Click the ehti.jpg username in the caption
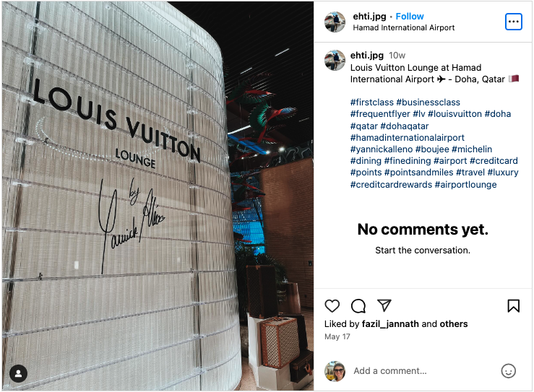This screenshot has width=534, height=392. (367, 55)
